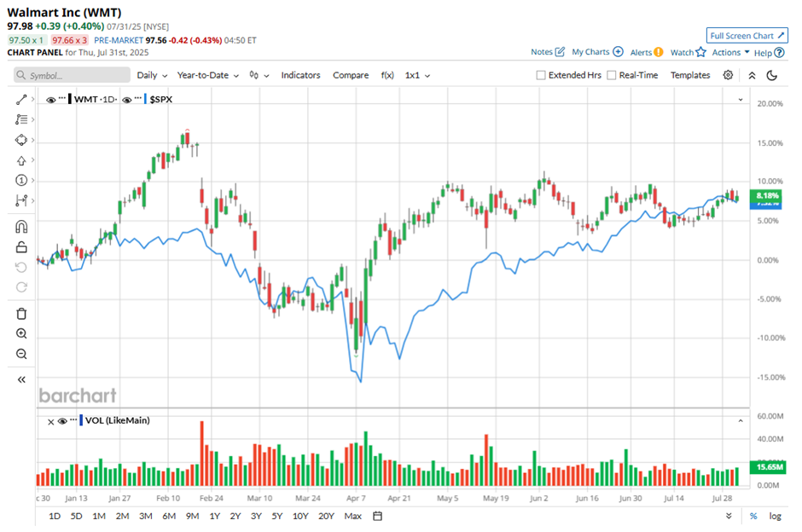
Task: Open the custom date range calendar
Action: [x=377, y=516]
